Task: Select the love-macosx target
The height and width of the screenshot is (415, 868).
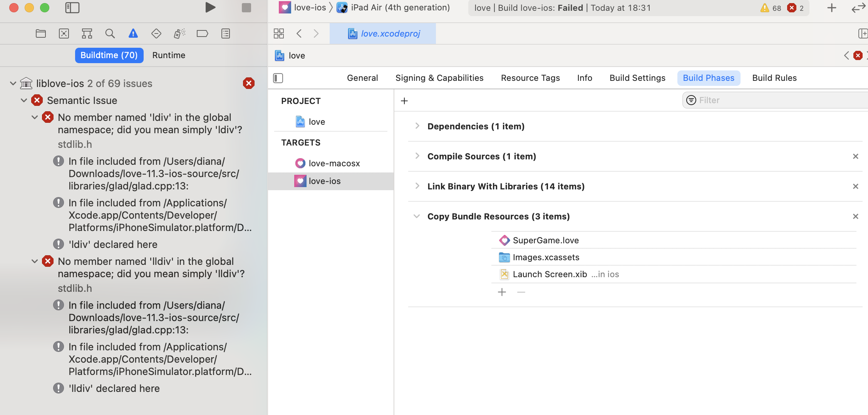Action: pyautogui.click(x=331, y=164)
